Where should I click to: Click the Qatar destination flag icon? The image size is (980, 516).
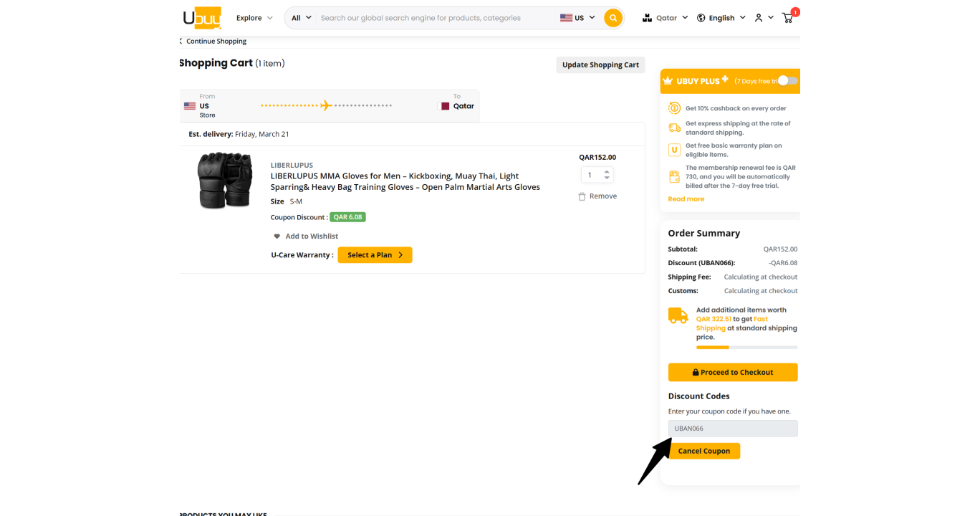[444, 106]
